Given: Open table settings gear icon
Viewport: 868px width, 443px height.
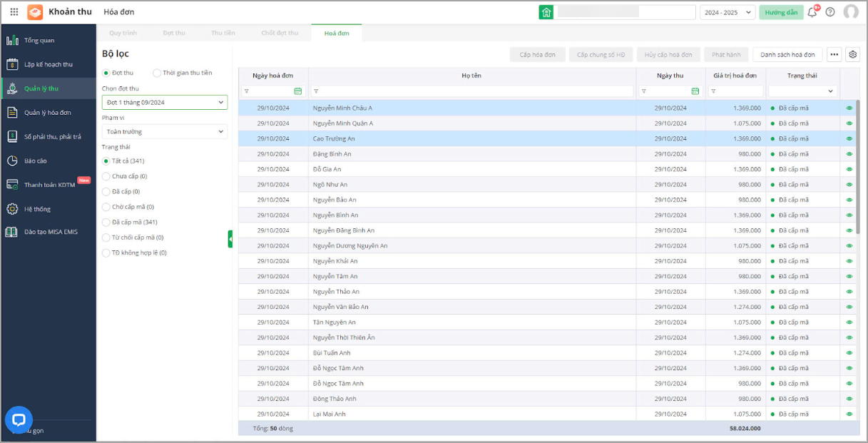Looking at the screenshot, I should click(853, 55).
